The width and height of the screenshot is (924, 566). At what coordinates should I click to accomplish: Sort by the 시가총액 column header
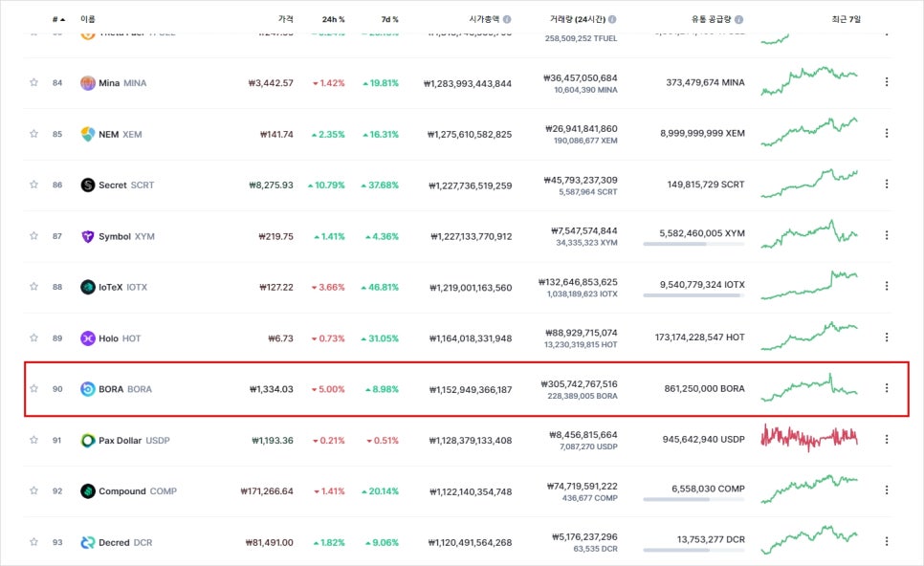pos(484,19)
